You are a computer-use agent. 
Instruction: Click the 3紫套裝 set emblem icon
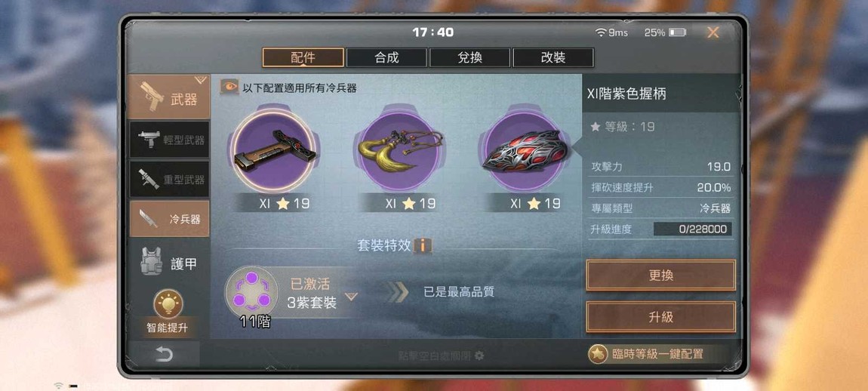(x=251, y=291)
